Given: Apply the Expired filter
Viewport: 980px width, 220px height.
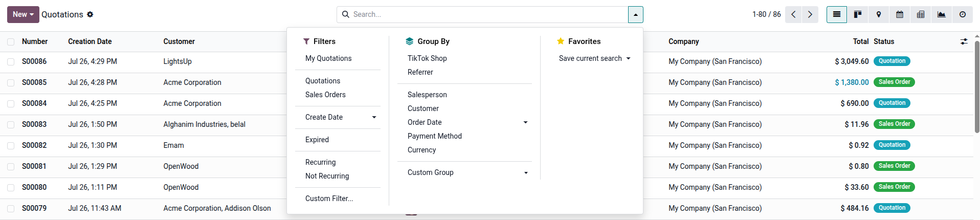Looking at the screenshot, I should pos(317,140).
